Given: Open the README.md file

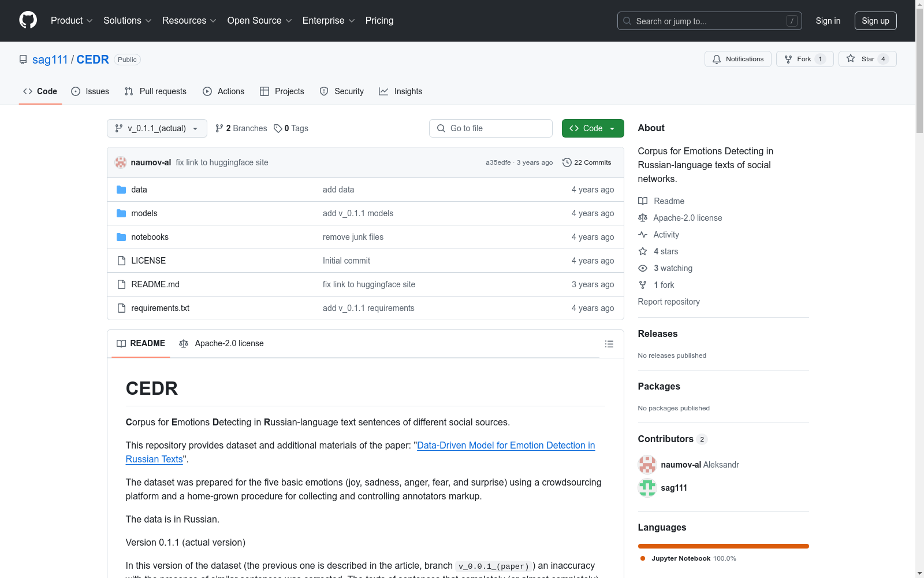Looking at the screenshot, I should point(155,284).
